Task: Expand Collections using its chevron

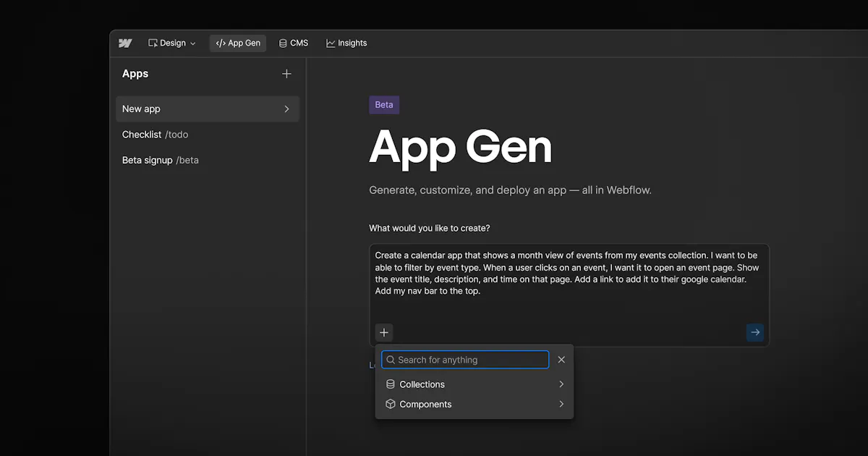Action: 561,384
